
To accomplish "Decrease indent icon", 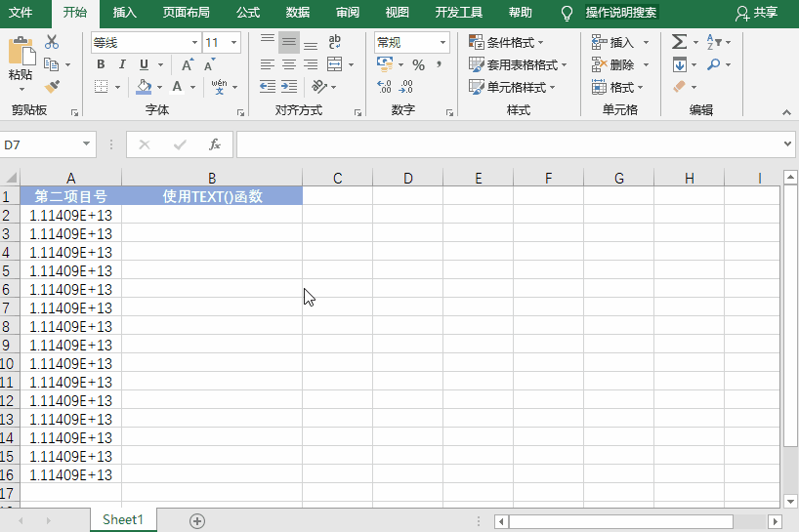I will point(268,87).
